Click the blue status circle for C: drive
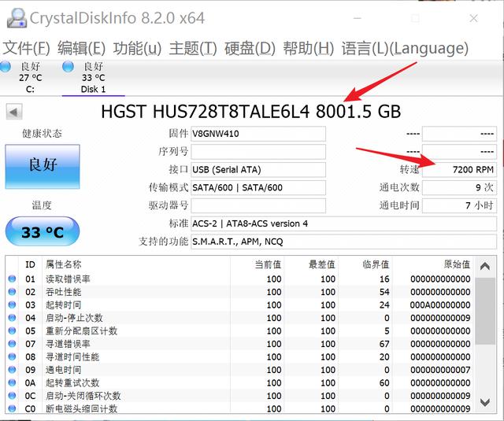This screenshot has height=421, width=504. (6, 66)
